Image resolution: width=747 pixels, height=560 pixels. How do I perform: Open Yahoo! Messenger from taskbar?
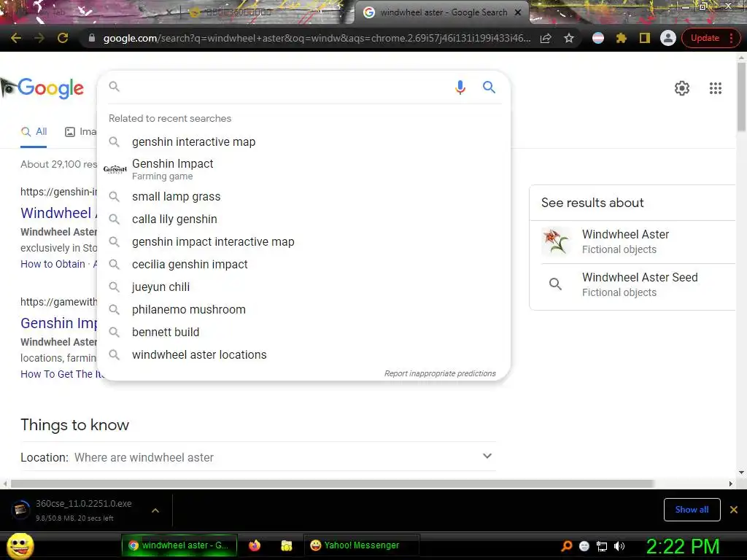click(x=360, y=545)
